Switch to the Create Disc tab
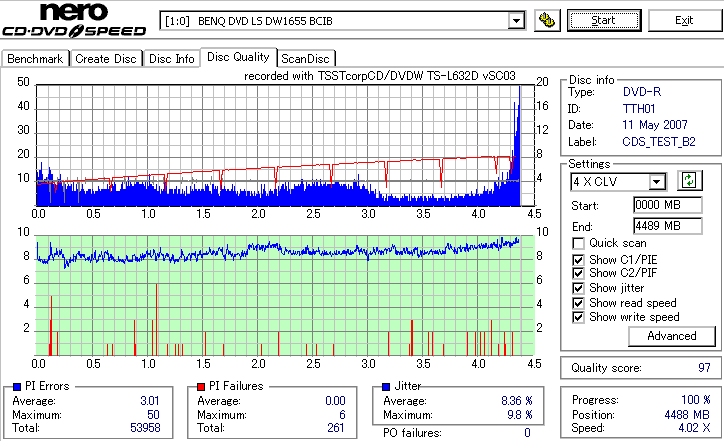 click(106, 59)
